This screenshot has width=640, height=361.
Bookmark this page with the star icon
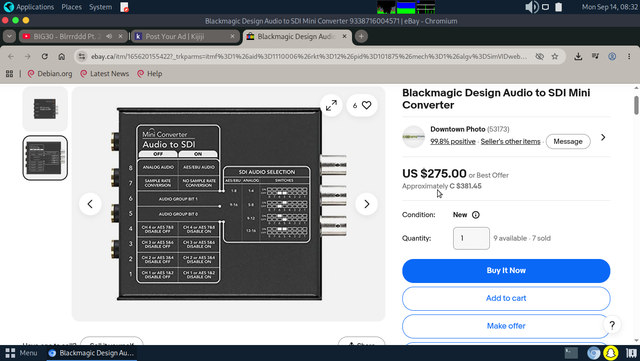click(x=555, y=57)
